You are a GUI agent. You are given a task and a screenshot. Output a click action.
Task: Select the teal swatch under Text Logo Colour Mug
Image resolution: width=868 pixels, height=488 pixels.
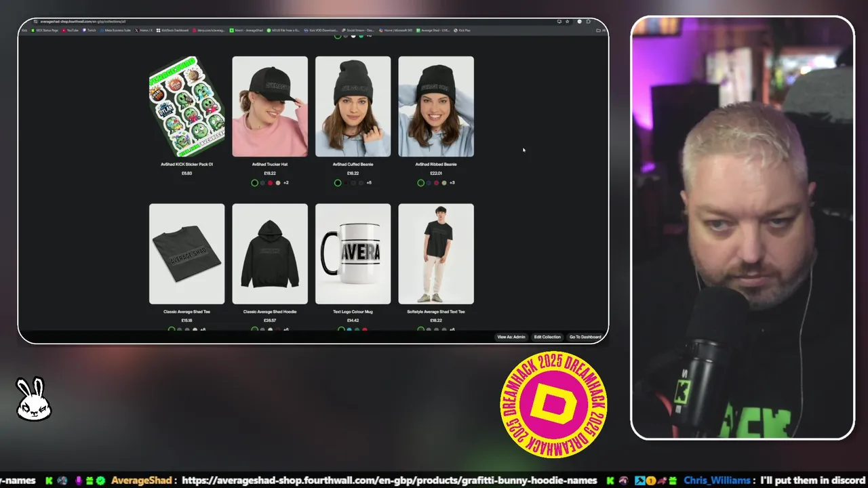click(349, 329)
